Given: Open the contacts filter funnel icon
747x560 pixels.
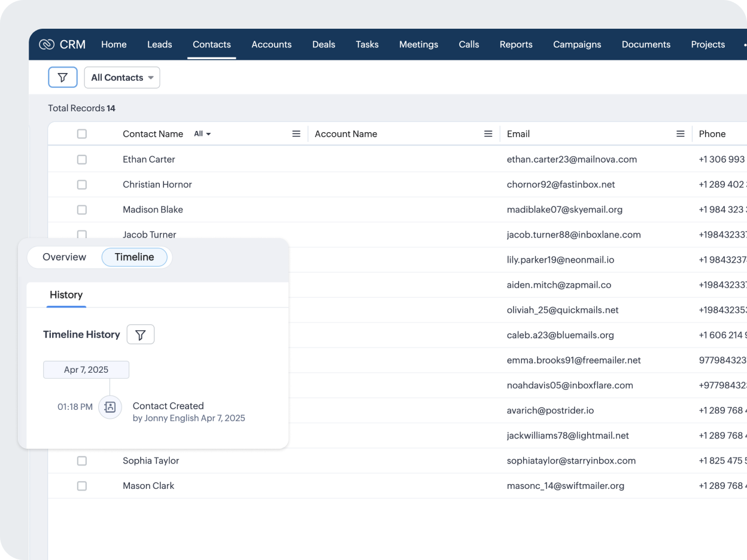Looking at the screenshot, I should click(63, 77).
